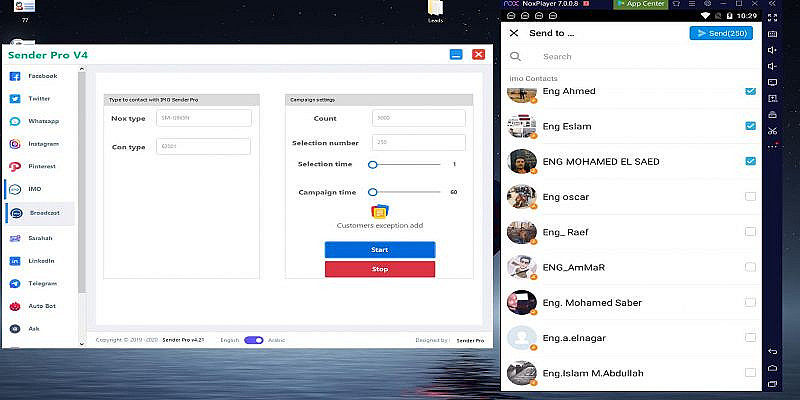Check the Eng_ Raef contact checkbox
Image resolution: width=800 pixels, height=400 pixels.
(751, 232)
